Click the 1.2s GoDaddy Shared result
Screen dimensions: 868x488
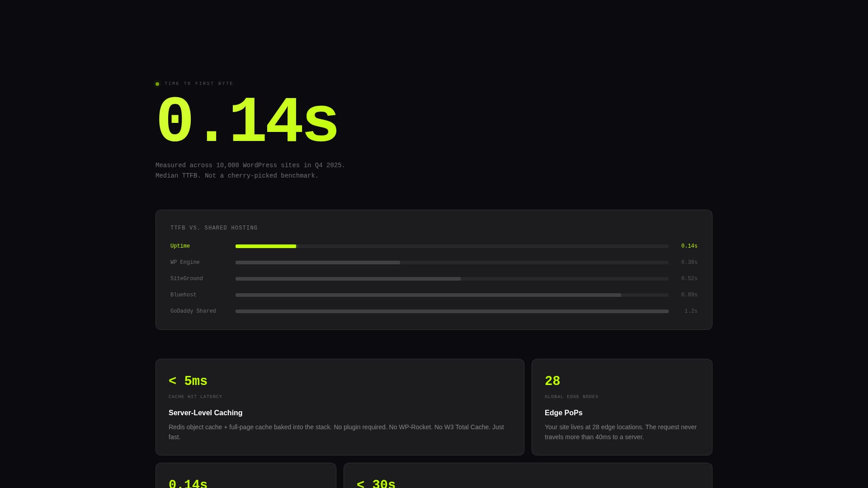691,311
